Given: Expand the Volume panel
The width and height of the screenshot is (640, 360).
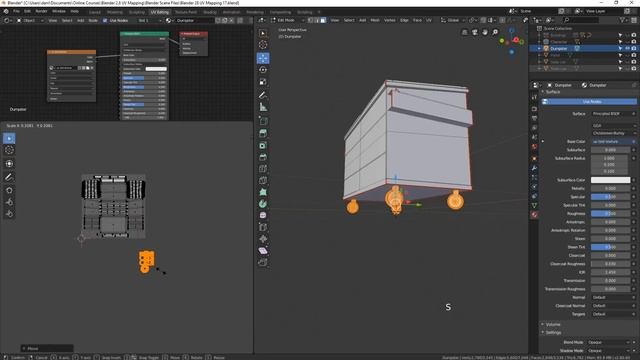Looking at the screenshot, I should point(553,324).
